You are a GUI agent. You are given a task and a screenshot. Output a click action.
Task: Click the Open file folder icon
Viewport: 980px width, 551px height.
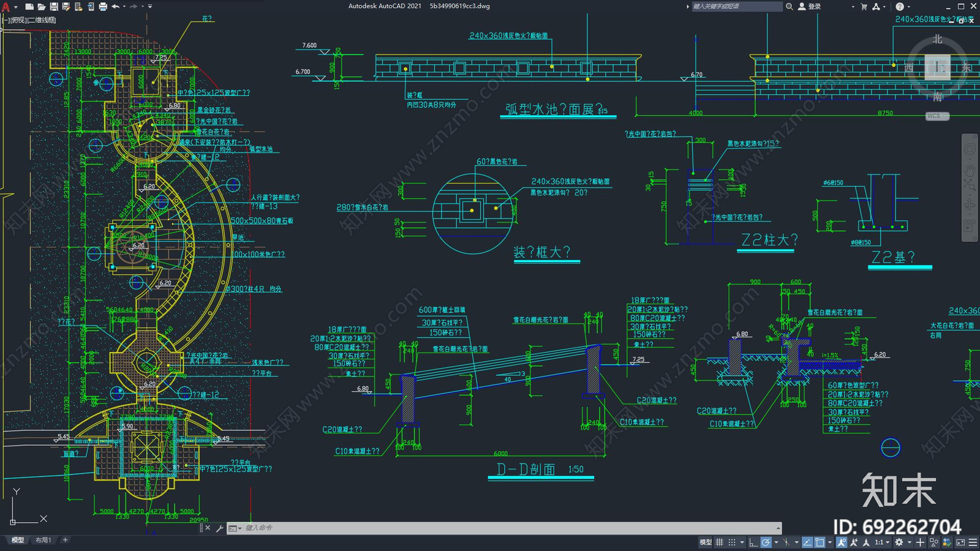[41, 6]
